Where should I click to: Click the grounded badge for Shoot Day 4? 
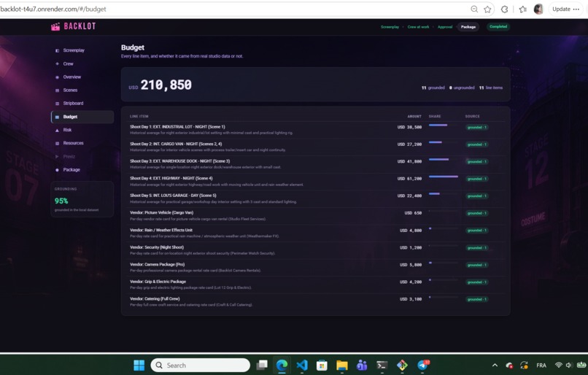tap(476, 179)
